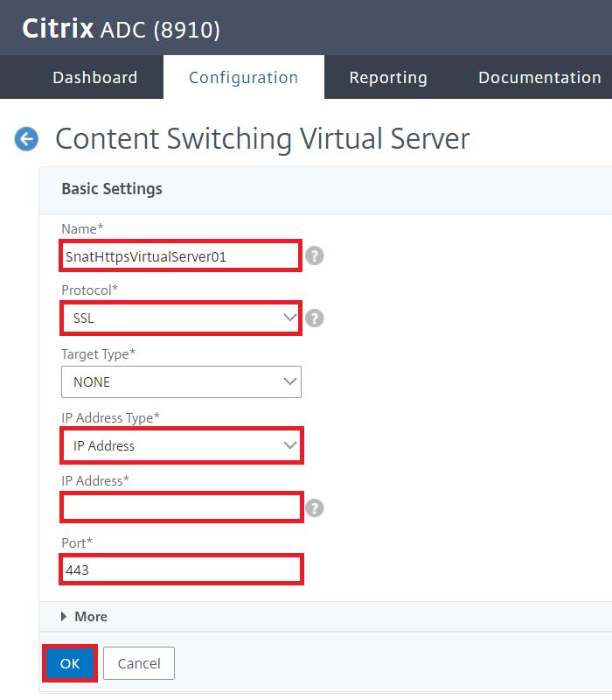Click the Basic Settings section header
The image size is (612, 700).
112,189
